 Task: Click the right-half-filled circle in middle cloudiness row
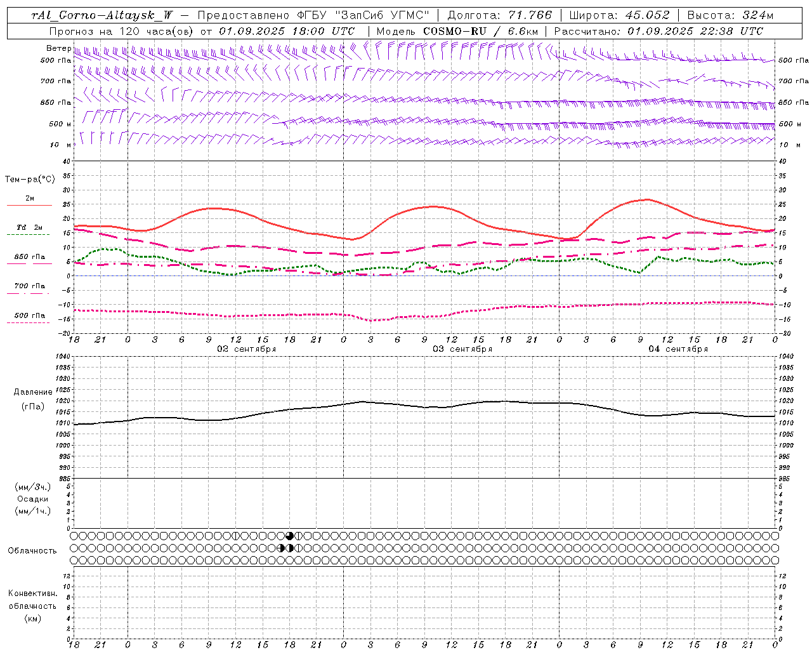point(290,548)
